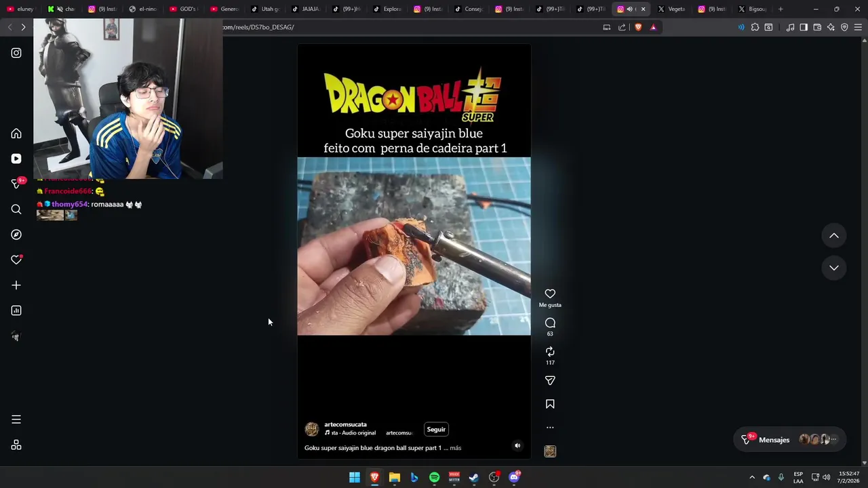The image size is (868, 488).
Task: Click chat username 'thomy654'
Action: (x=69, y=204)
